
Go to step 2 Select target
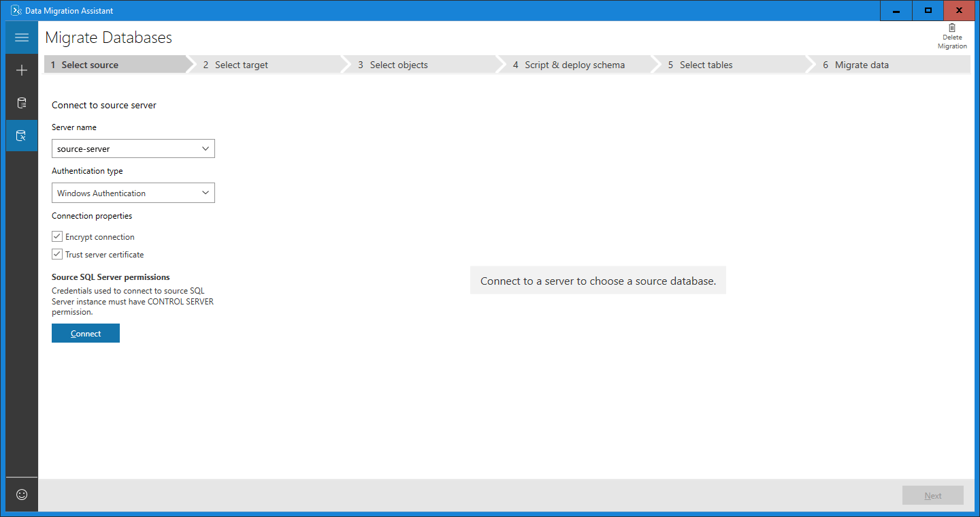[x=269, y=65]
